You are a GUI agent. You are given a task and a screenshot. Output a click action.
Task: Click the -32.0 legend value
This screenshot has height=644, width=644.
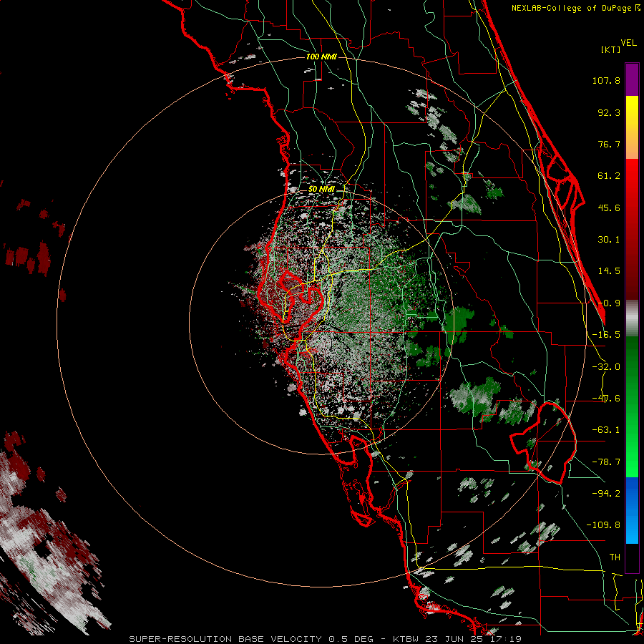tap(606, 367)
